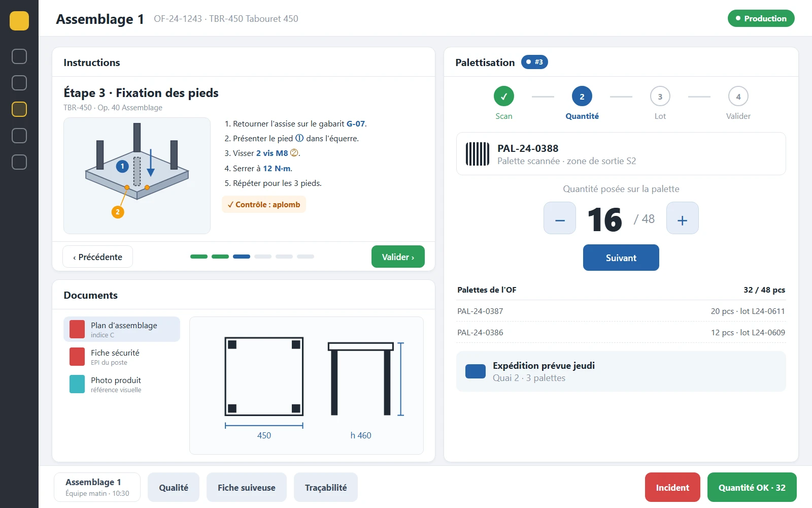The image size is (812, 508).
Task: Decrease pallet quantity with the minus button
Action: (x=560, y=218)
